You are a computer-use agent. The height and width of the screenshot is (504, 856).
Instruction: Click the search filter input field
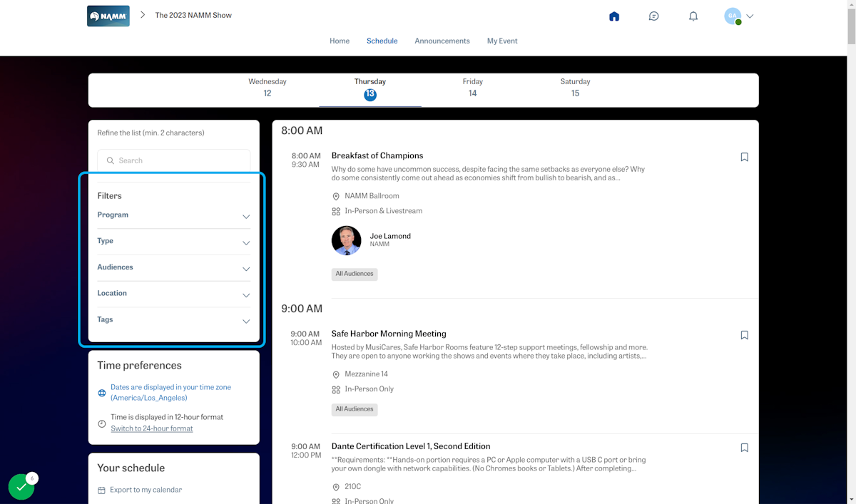(174, 160)
